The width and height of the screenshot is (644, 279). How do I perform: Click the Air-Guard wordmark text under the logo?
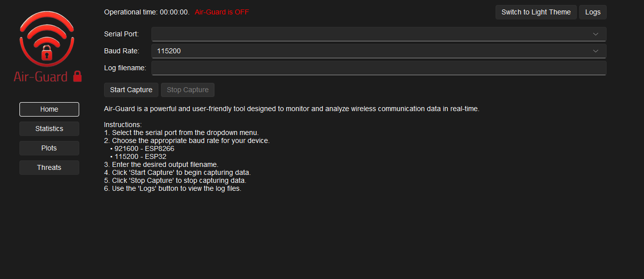click(x=41, y=77)
